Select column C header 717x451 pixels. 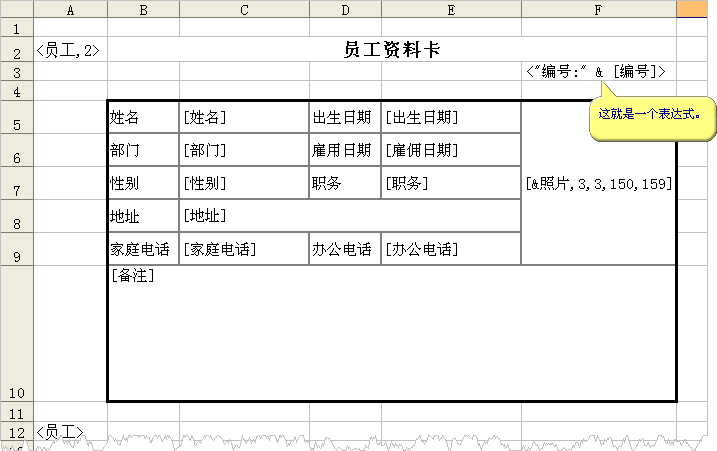[244, 9]
